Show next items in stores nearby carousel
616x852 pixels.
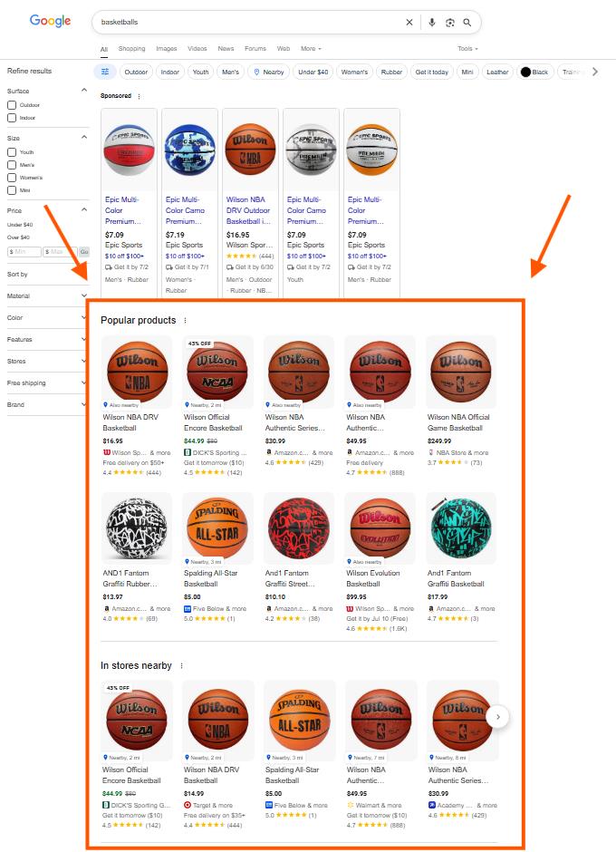click(x=497, y=717)
